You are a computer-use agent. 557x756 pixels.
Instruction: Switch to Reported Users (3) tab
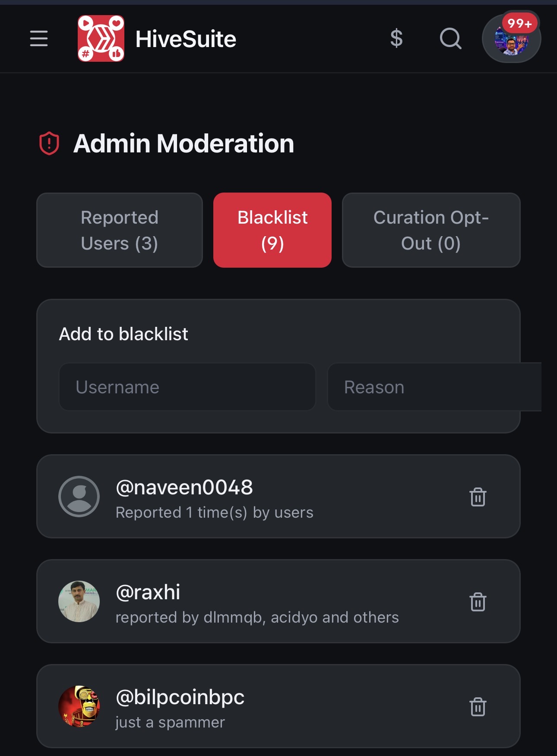120,230
